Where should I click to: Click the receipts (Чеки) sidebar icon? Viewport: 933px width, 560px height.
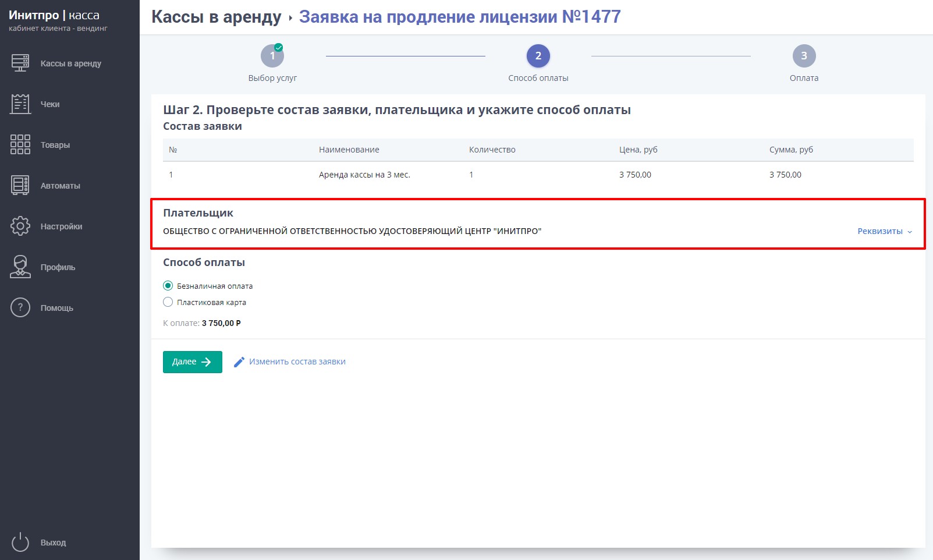click(20, 104)
